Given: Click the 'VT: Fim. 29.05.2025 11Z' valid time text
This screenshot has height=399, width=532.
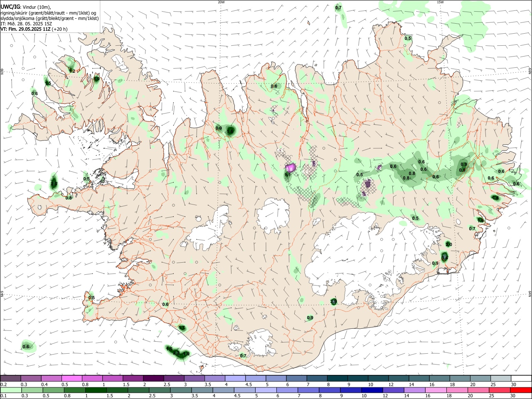Looking at the screenshot, I should point(25,29).
